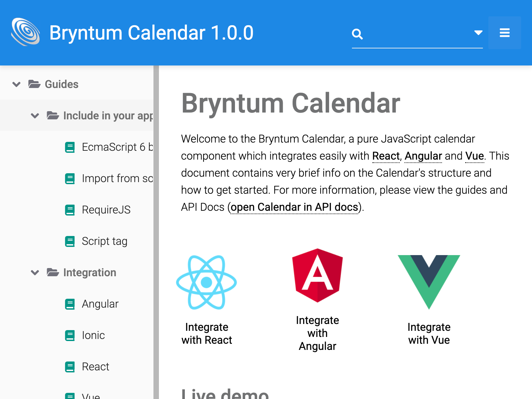This screenshot has width=532, height=399.
Task: Follow the Vue link in the welcome text
Action: [x=474, y=156]
